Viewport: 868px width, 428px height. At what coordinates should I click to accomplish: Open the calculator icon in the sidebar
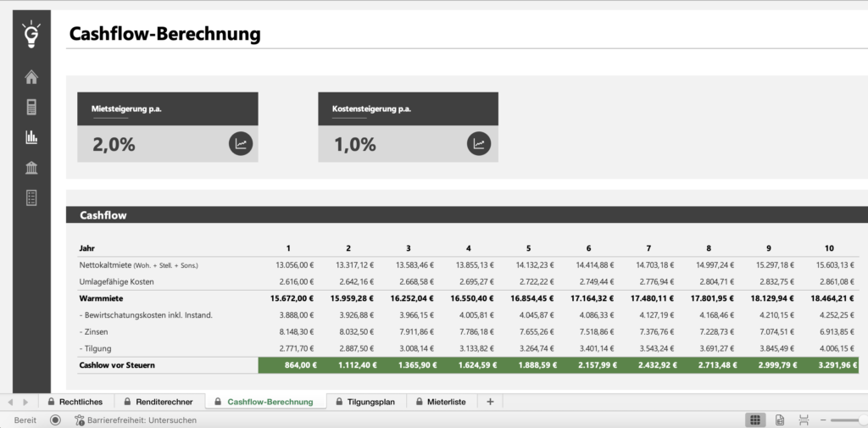pos(31,107)
